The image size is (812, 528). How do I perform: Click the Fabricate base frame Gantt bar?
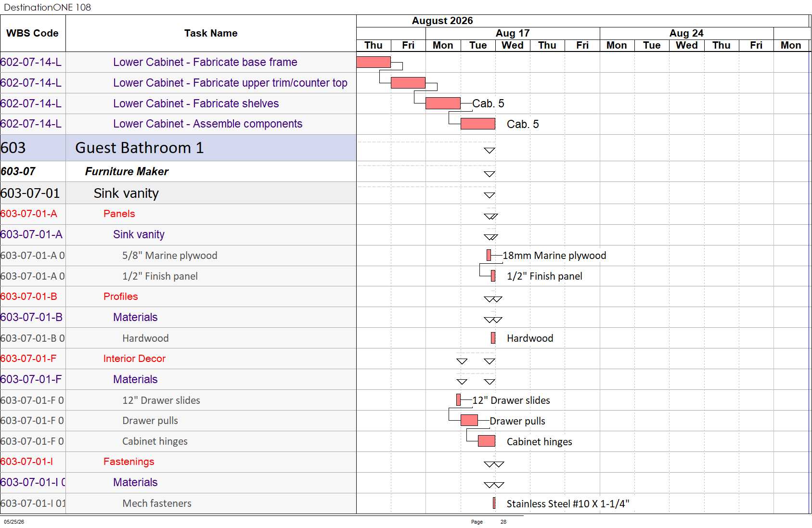[x=374, y=62]
